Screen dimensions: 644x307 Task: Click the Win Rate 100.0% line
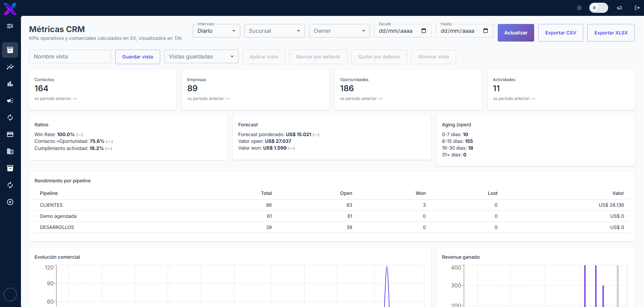(x=59, y=134)
